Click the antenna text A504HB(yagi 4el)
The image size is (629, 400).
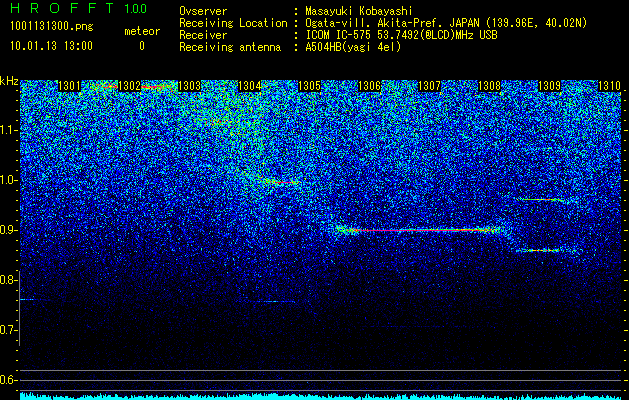coord(353,47)
